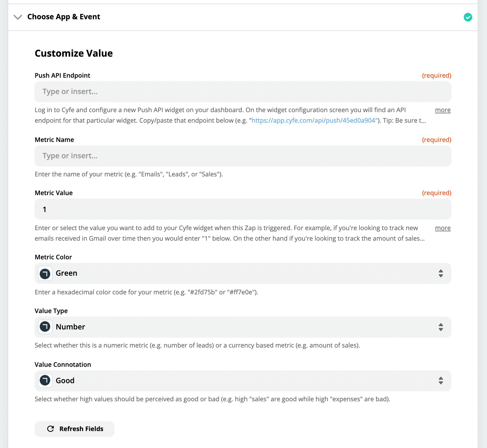Click Refresh Fields

click(x=74, y=429)
